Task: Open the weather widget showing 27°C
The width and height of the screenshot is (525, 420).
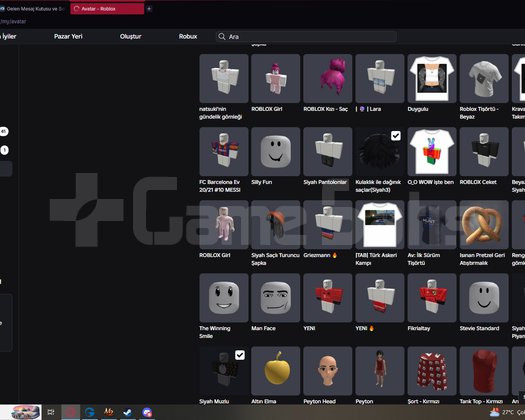Action: pyautogui.click(x=507, y=412)
